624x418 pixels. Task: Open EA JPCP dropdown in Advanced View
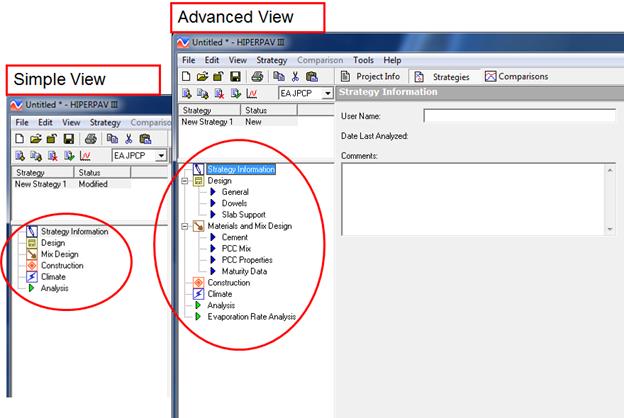pos(328,94)
